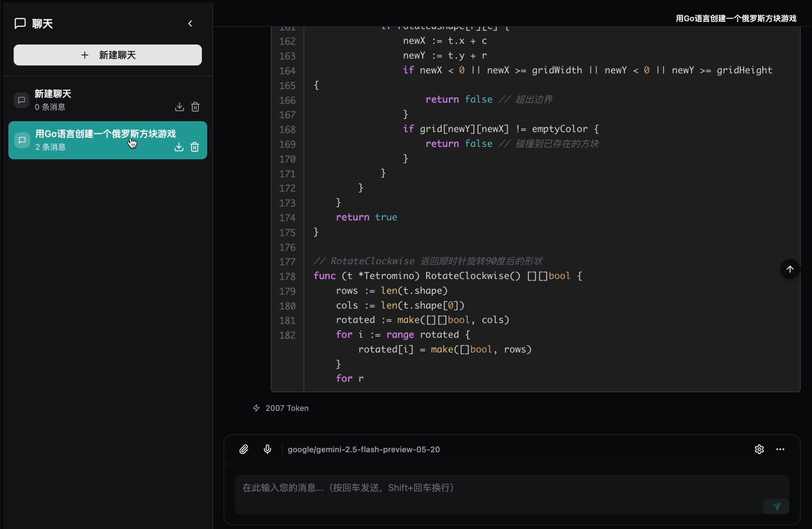The image size is (812, 529).
Task: Click 'rotated[i] = make([]bool, rows)' line
Action: pyautogui.click(x=445, y=349)
